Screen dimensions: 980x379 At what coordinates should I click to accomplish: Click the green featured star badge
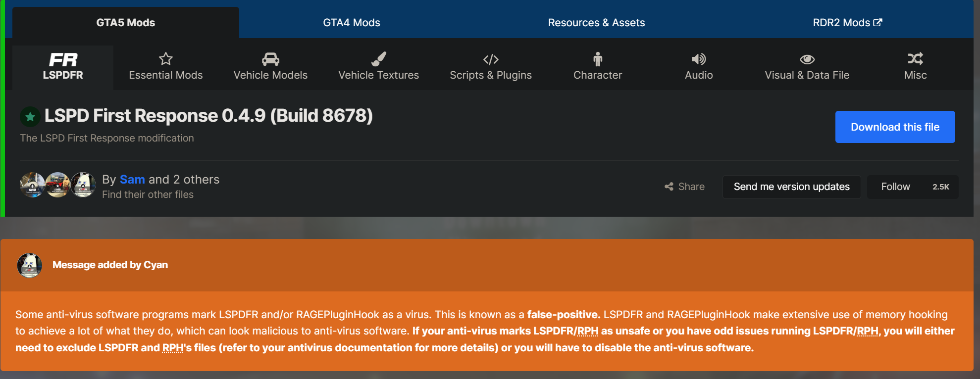[30, 117]
